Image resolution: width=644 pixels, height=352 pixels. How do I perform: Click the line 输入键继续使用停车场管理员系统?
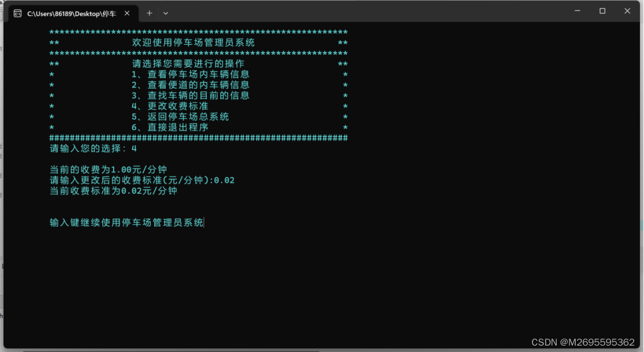126,223
